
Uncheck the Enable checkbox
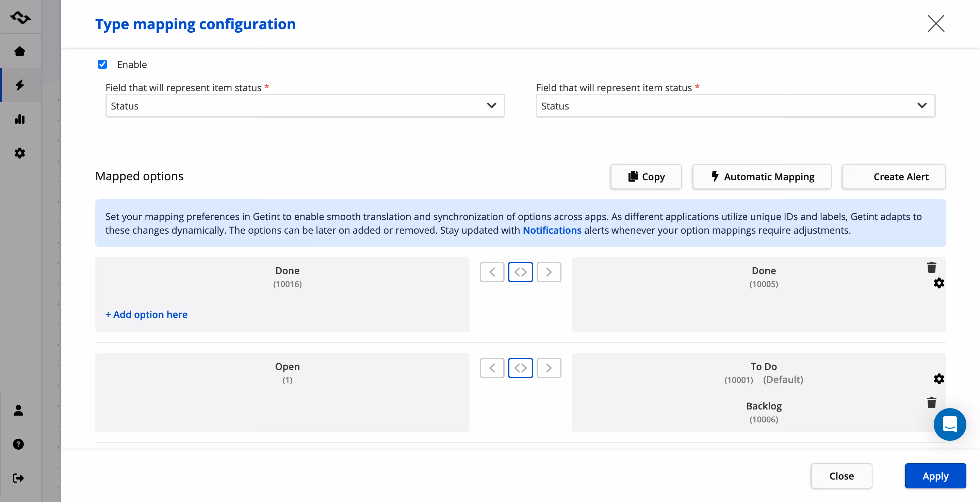[102, 64]
